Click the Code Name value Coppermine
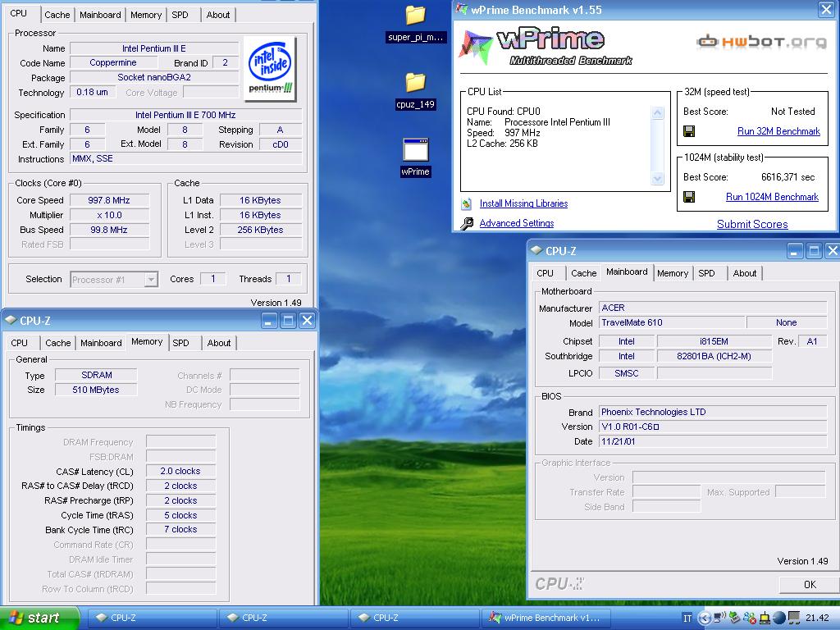Viewport: 840px width, 630px height. point(113,62)
